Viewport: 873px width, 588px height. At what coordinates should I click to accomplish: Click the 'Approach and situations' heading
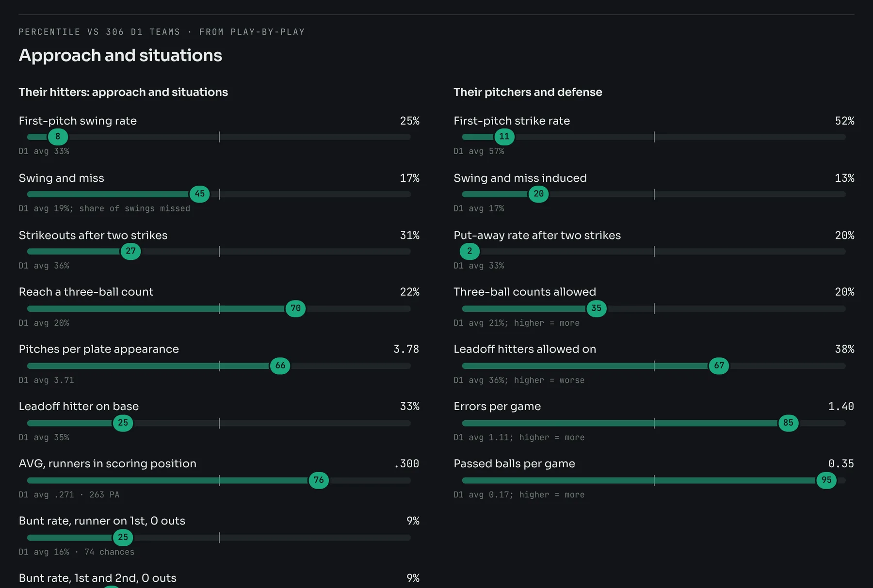click(120, 55)
